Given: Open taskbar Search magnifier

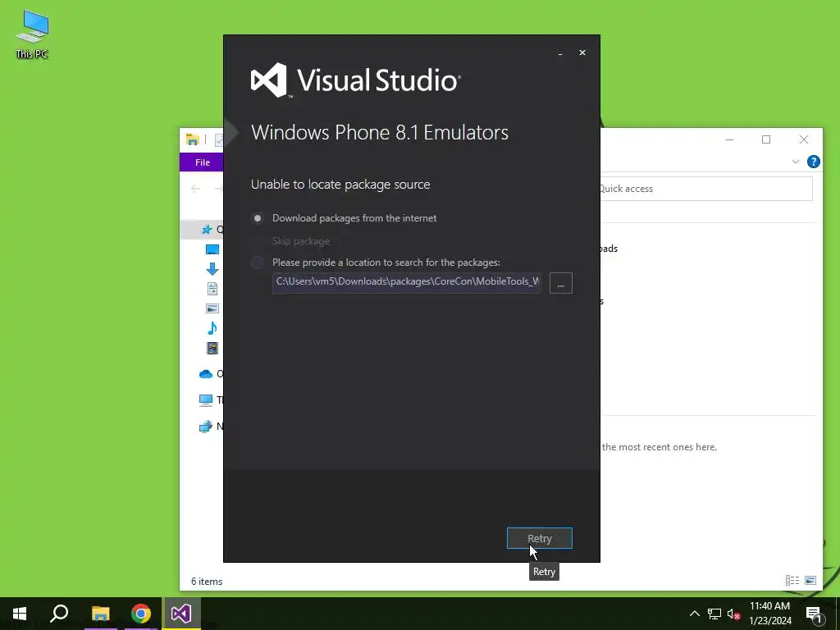Looking at the screenshot, I should pyautogui.click(x=59, y=614).
